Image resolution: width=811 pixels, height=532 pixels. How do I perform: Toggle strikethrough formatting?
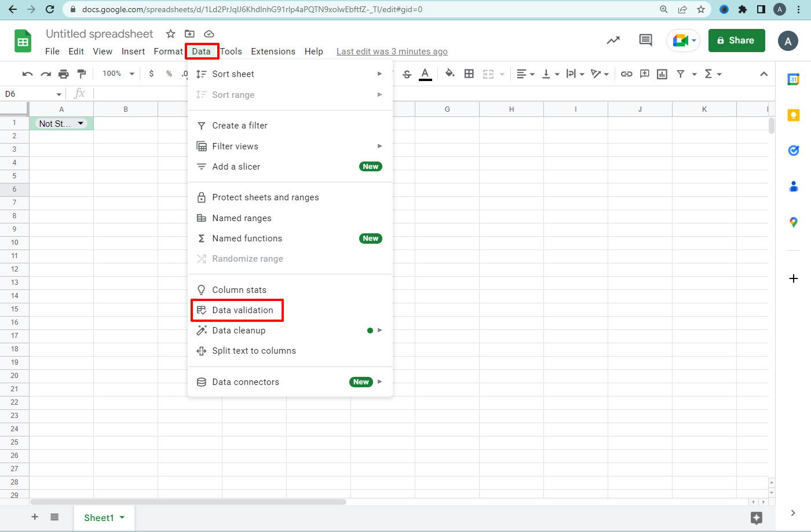coord(407,74)
